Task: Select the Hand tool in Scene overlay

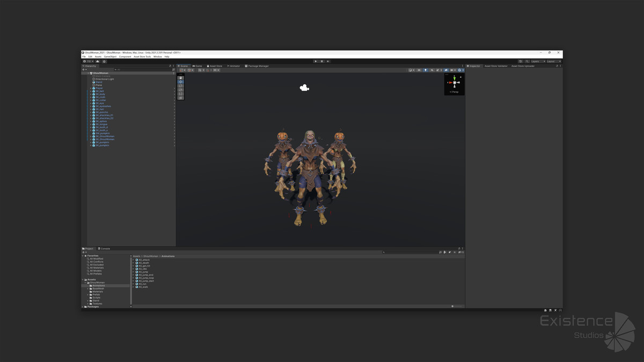Action: (x=181, y=78)
